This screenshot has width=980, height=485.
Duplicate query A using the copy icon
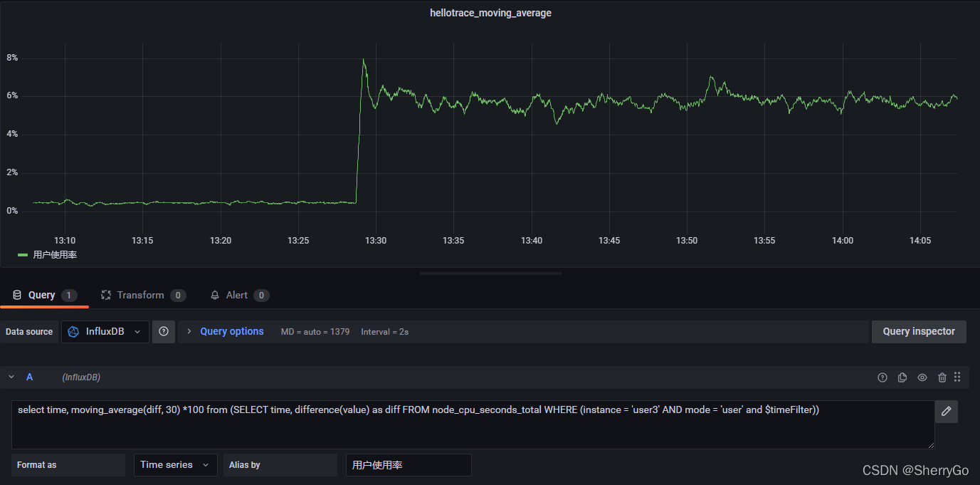pyautogui.click(x=902, y=377)
